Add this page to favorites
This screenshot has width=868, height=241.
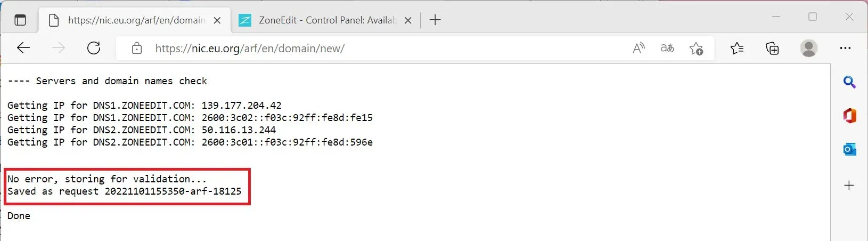coord(696,49)
